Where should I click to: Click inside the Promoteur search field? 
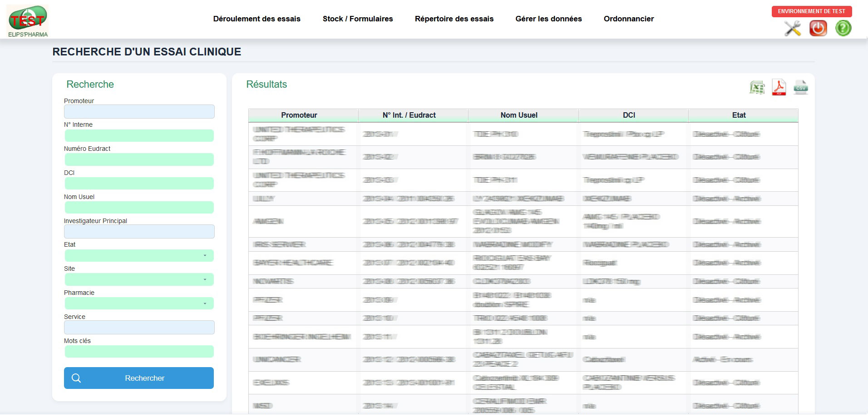139,111
